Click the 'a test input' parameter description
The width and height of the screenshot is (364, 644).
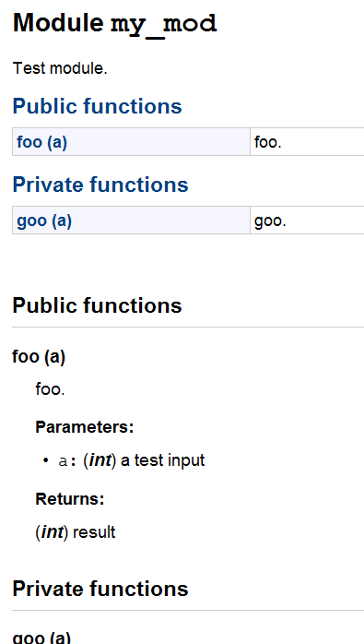coord(162,460)
